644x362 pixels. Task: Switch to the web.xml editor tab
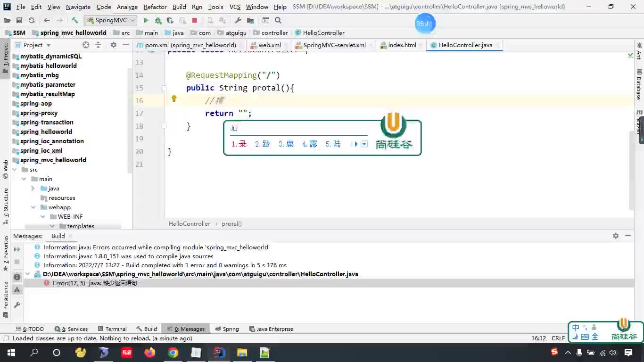(x=270, y=45)
